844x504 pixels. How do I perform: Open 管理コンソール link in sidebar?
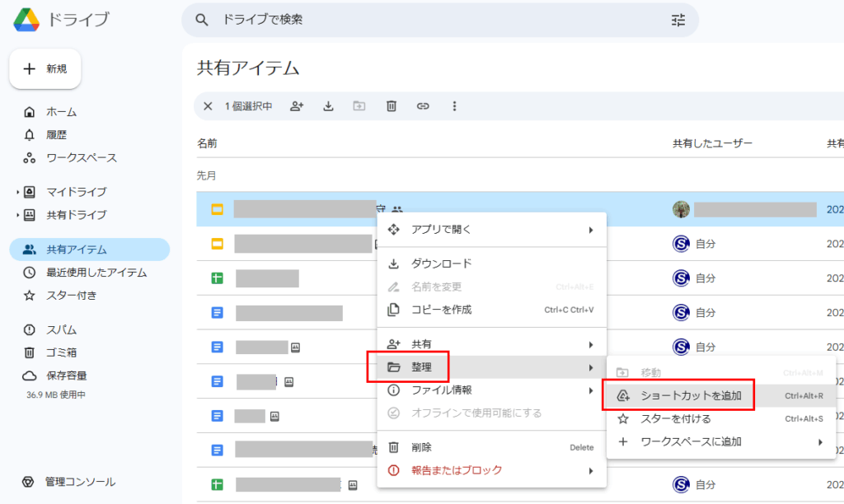click(x=79, y=482)
